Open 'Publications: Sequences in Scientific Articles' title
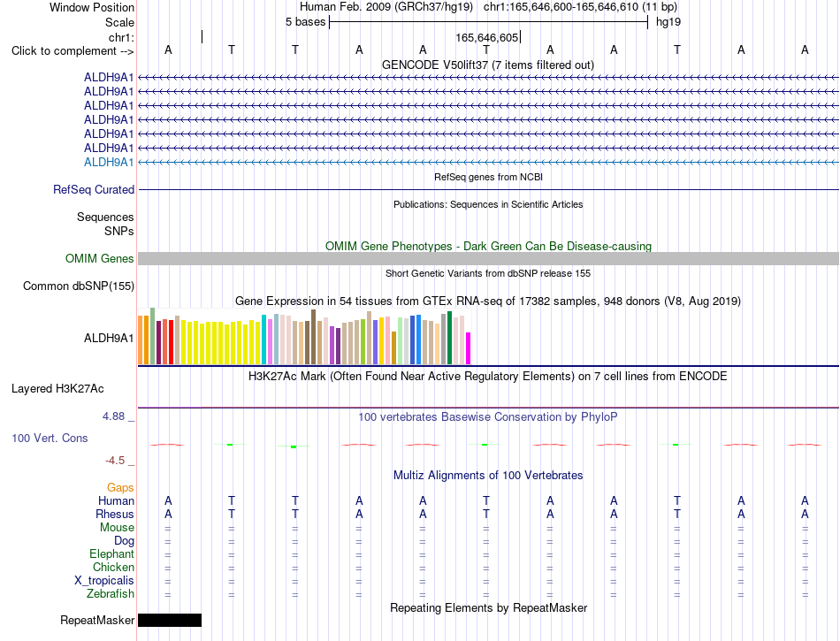 pos(488,204)
